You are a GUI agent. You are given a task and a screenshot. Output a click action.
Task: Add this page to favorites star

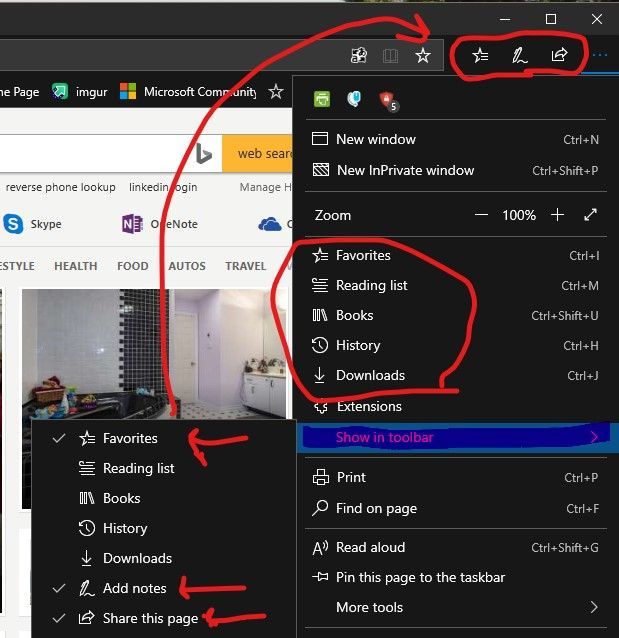pos(423,55)
